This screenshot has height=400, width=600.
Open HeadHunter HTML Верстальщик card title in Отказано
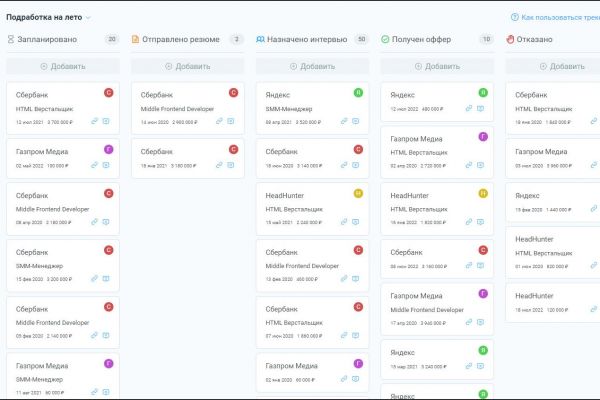coord(534,239)
